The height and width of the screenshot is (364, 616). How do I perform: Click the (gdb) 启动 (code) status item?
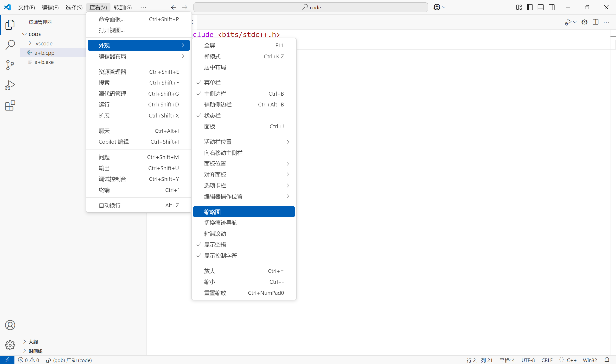(69, 360)
